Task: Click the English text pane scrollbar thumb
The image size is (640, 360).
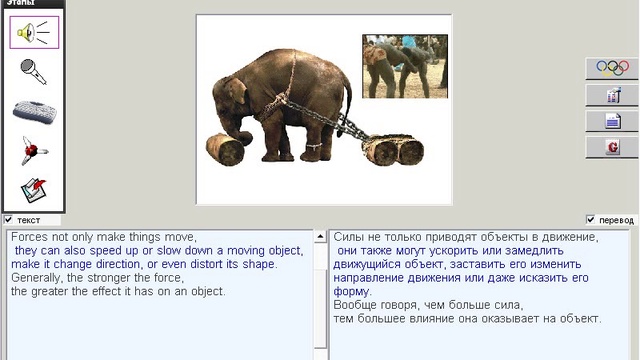Action: [320, 308]
